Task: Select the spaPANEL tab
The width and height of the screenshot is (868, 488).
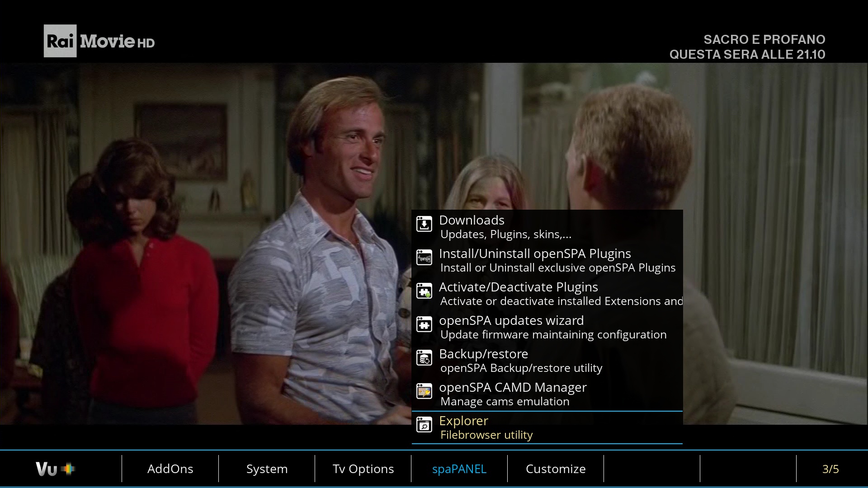Action: click(x=459, y=469)
